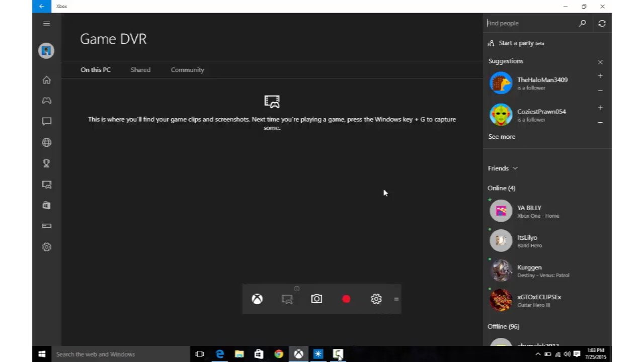Click See more suggestions
644x362 pixels.
tap(502, 137)
